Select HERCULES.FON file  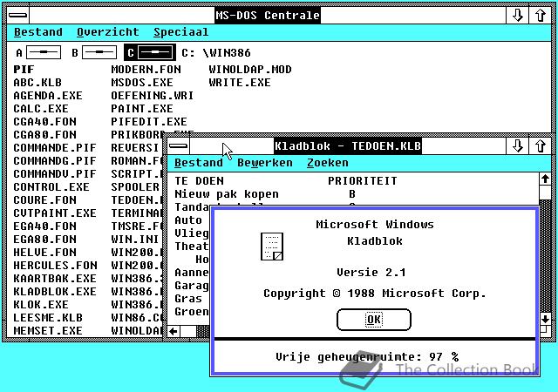55,266
